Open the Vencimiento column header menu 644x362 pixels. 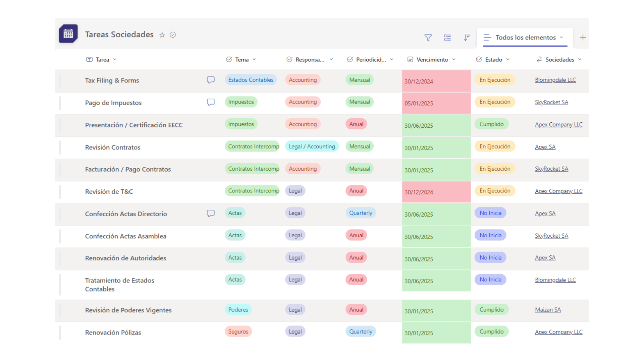tap(432, 59)
